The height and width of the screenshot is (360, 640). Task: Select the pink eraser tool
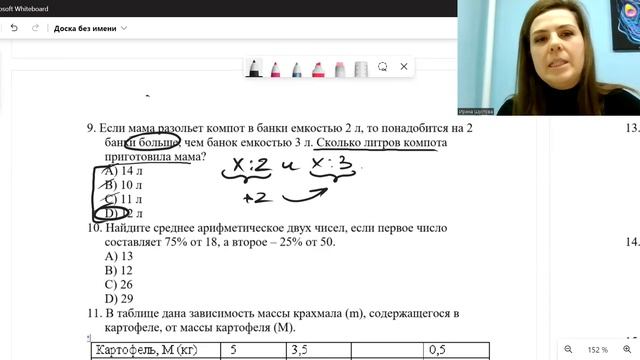pos(340,69)
